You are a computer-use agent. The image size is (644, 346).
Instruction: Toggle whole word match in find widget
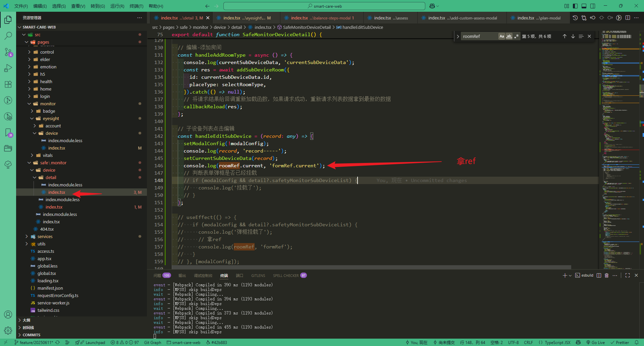point(509,36)
